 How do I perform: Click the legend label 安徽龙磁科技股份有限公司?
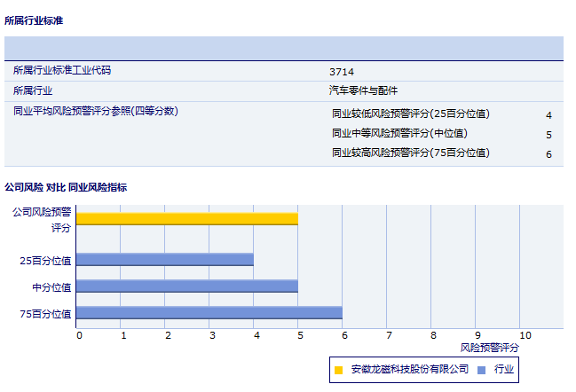point(409,369)
